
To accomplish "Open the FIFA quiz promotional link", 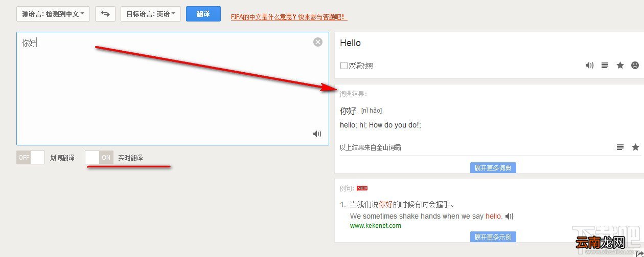I will [x=289, y=17].
